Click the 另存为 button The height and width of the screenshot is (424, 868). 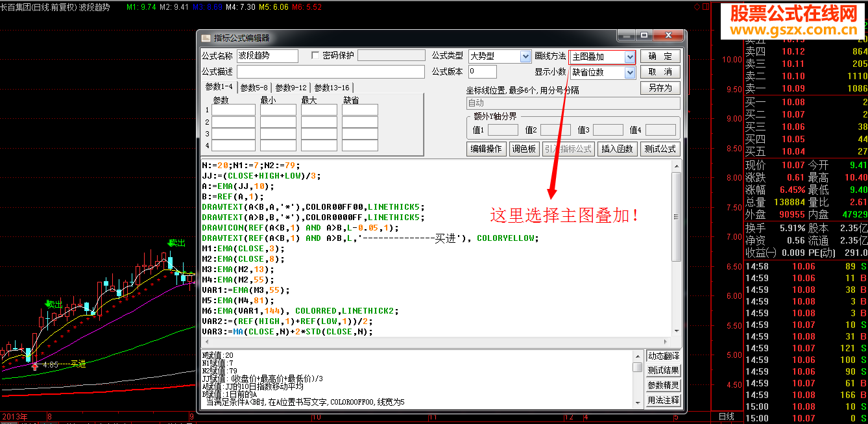click(x=660, y=87)
